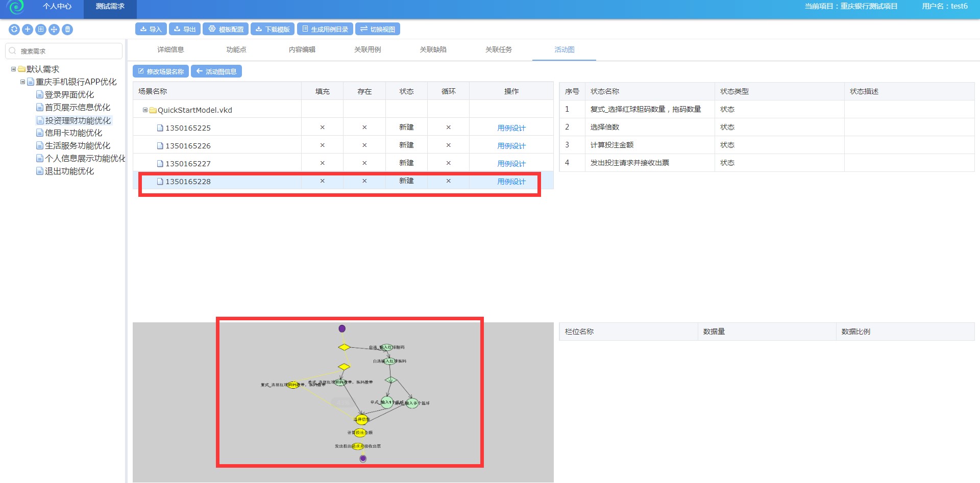Click the 选择倍数 state row
This screenshot has width=980, height=483.
point(767,127)
